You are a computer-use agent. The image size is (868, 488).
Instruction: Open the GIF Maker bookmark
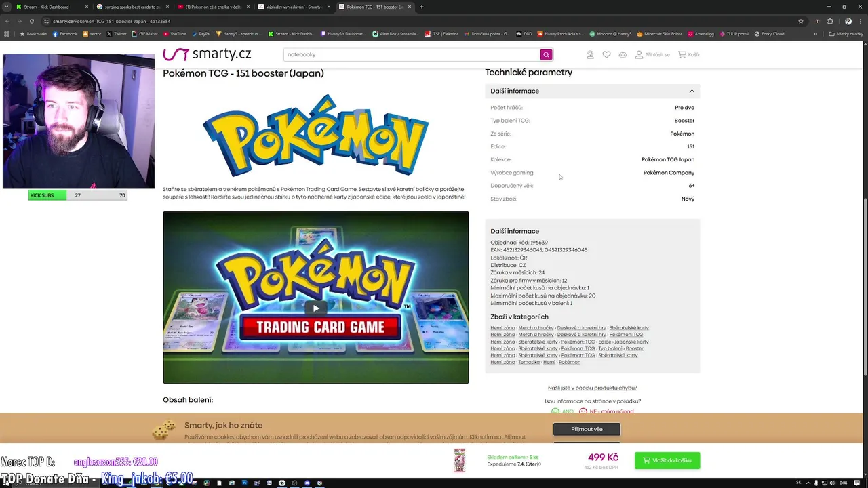[144, 33]
